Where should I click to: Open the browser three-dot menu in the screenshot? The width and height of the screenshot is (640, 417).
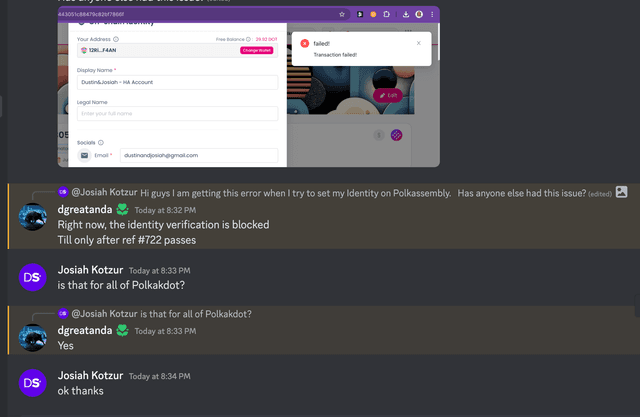[x=432, y=14]
